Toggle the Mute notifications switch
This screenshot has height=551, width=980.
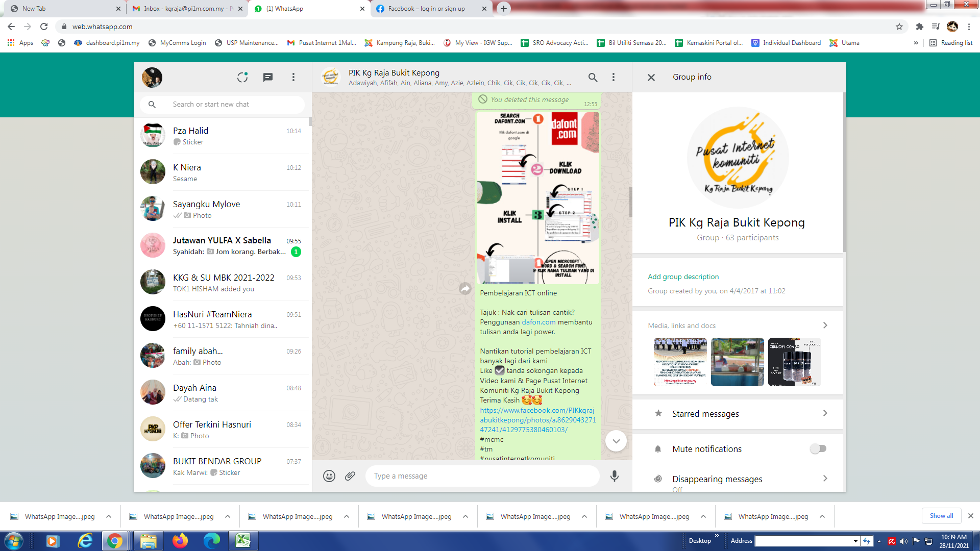tap(818, 449)
